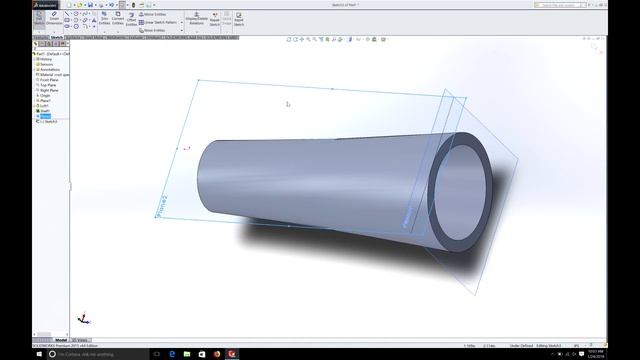This screenshot has height=360, width=640.
Task: Open File Explorer from the taskbar
Action: click(x=187, y=354)
